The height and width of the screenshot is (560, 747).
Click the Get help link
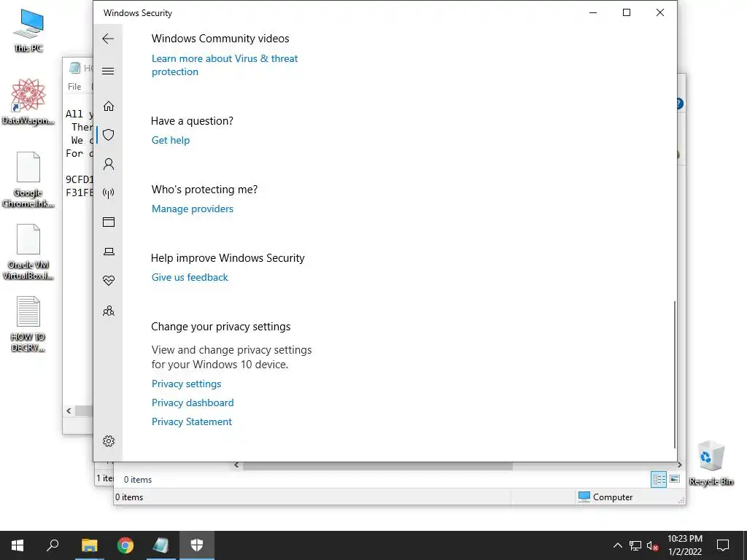pos(171,140)
